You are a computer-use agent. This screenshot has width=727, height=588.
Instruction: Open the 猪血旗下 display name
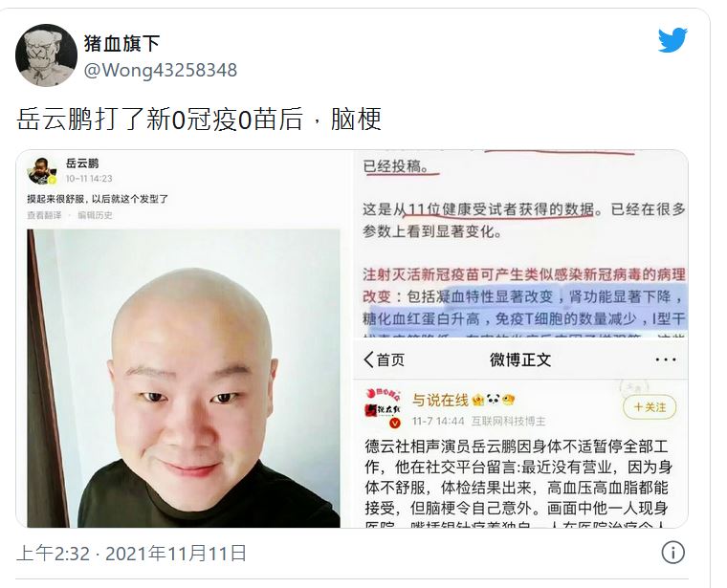[x=121, y=44]
